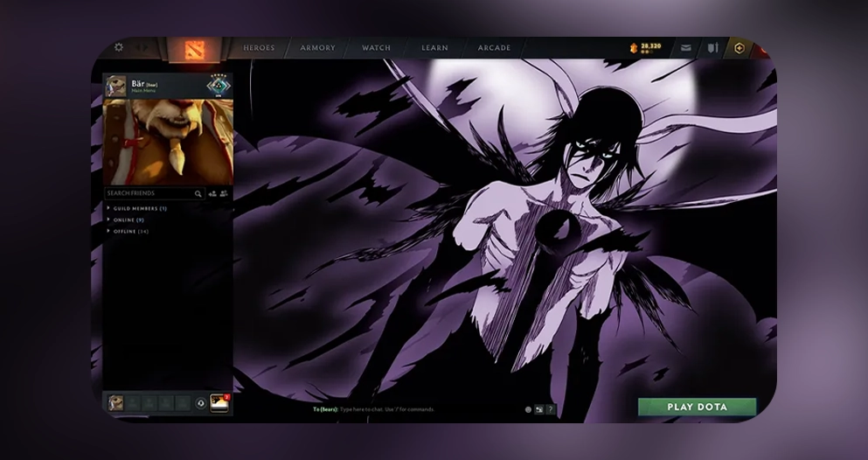Open the shield and sword loadout icon
Image resolution: width=868 pixels, height=460 pixels.
tap(713, 48)
